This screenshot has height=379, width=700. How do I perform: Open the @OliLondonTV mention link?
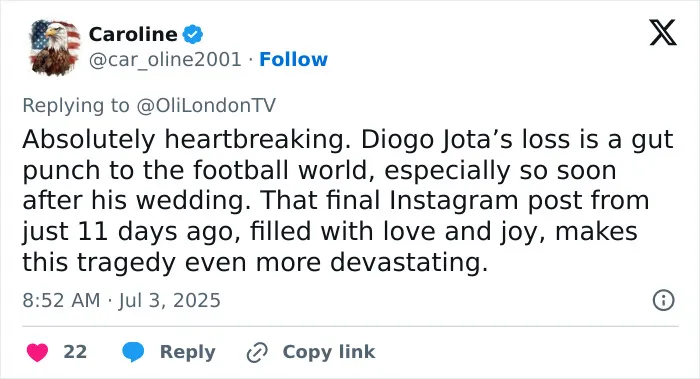[206, 105]
